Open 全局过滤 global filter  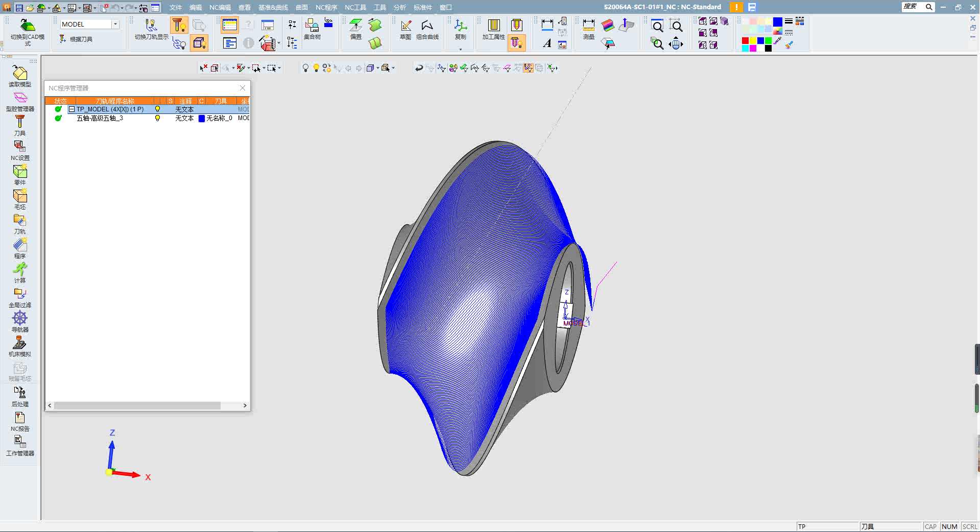tap(20, 297)
